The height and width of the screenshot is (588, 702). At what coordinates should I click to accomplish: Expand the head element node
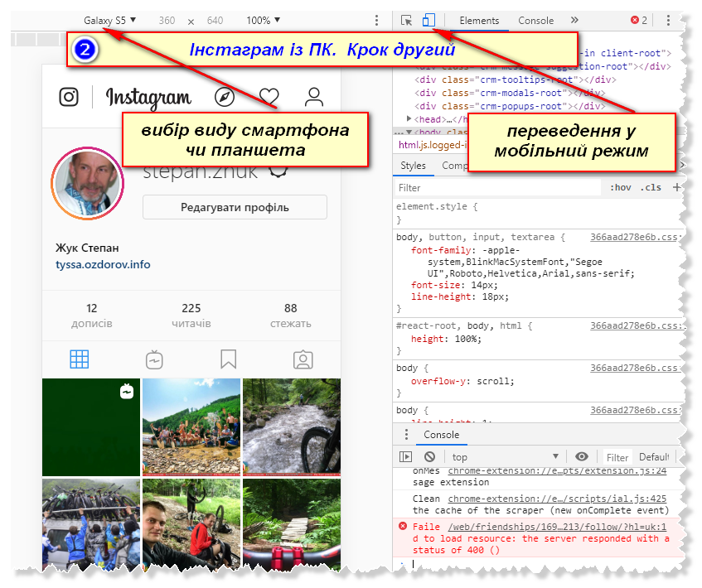[409, 118]
